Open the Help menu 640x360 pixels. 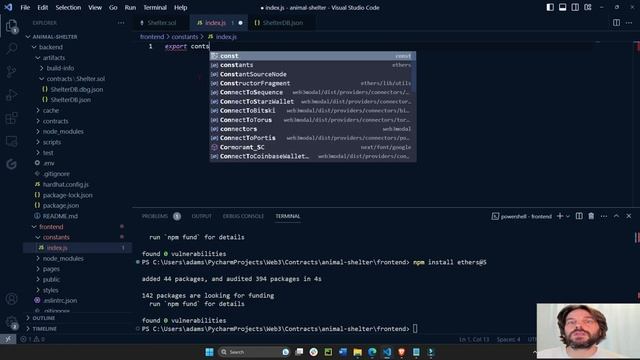coord(180,7)
